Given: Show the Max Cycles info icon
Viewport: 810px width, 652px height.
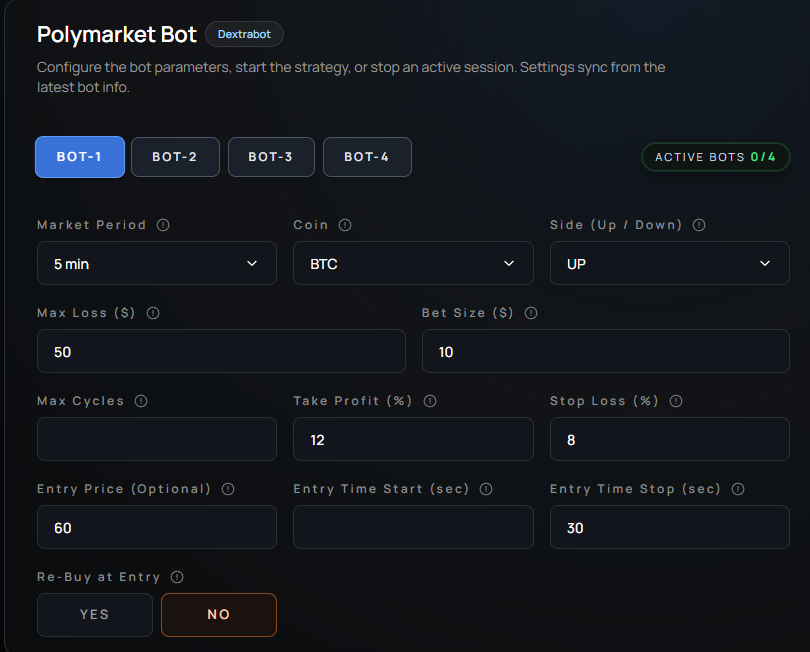Looking at the screenshot, I should (x=141, y=401).
